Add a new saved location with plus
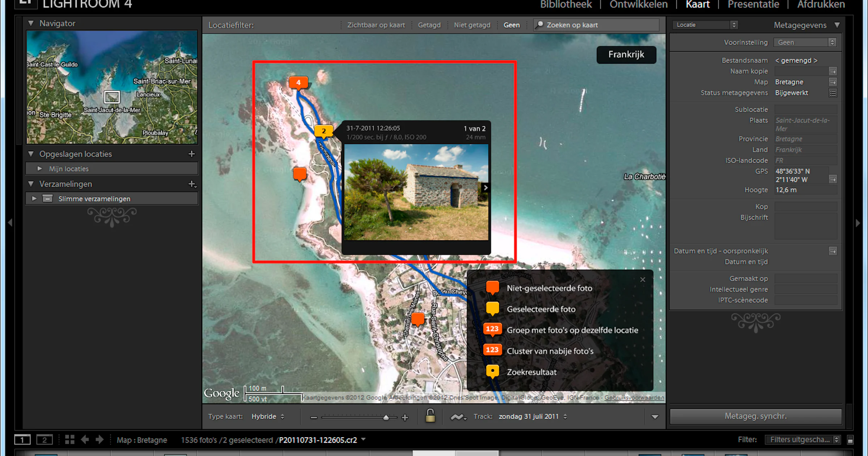This screenshot has height=456, width=868. click(x=192, y=154)
